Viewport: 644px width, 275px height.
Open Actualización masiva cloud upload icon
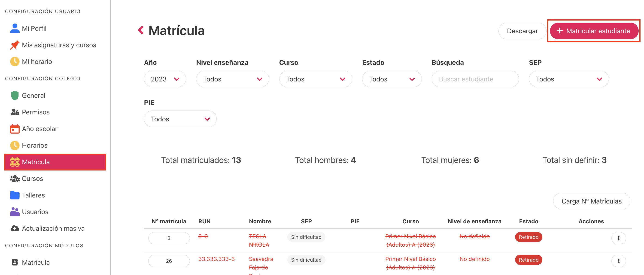point(15,228)
